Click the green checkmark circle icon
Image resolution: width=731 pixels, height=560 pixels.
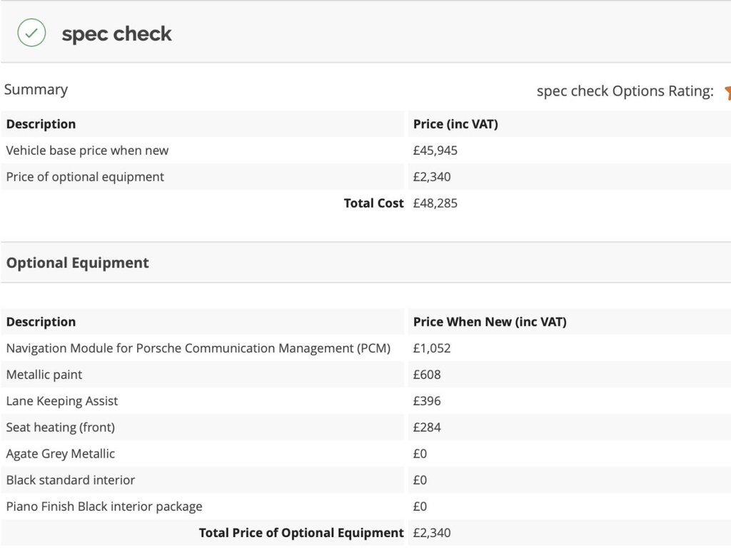(x=31, y=33)
